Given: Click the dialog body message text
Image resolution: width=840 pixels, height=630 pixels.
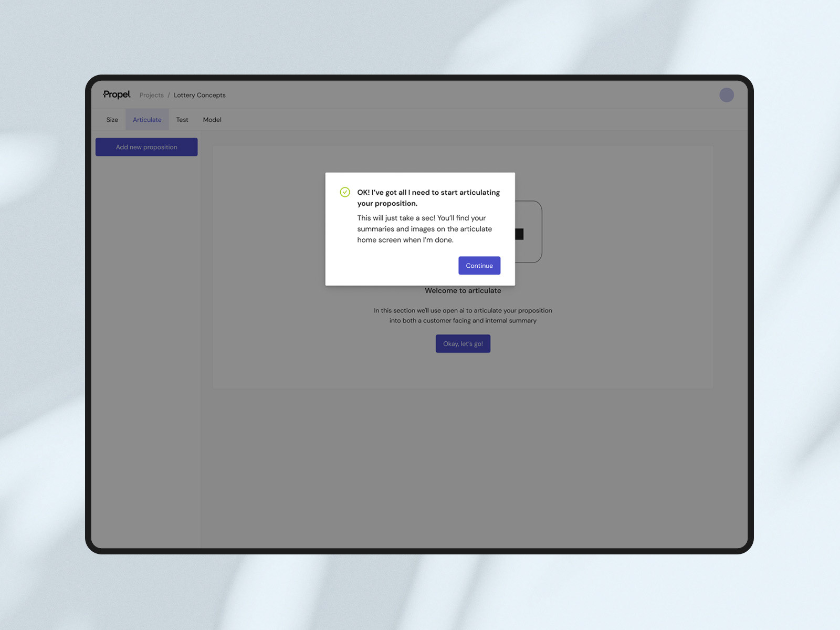Looking at the screenshot, I should (425, 229).
